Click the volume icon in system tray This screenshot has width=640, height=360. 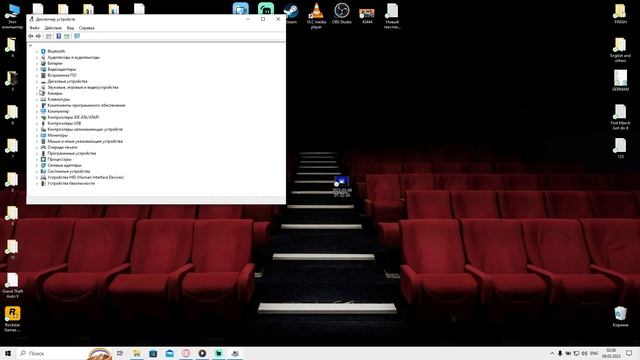tap(584, 353)
